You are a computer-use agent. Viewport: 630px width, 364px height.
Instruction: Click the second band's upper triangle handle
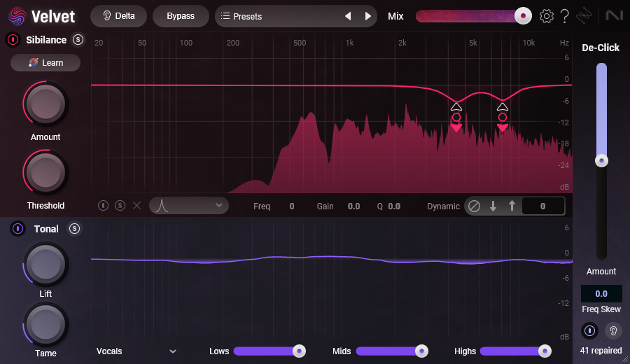tap(502, 107)
